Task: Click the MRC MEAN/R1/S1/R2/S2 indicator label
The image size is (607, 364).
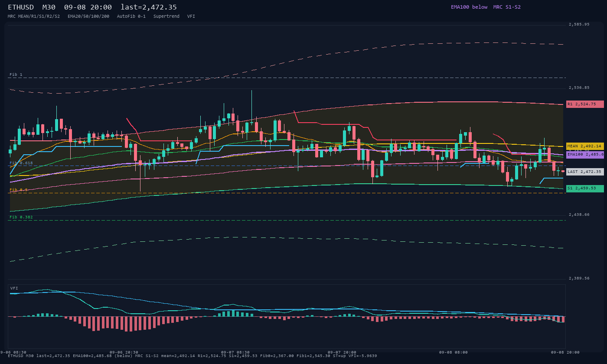Action: (x=34, y=16)
